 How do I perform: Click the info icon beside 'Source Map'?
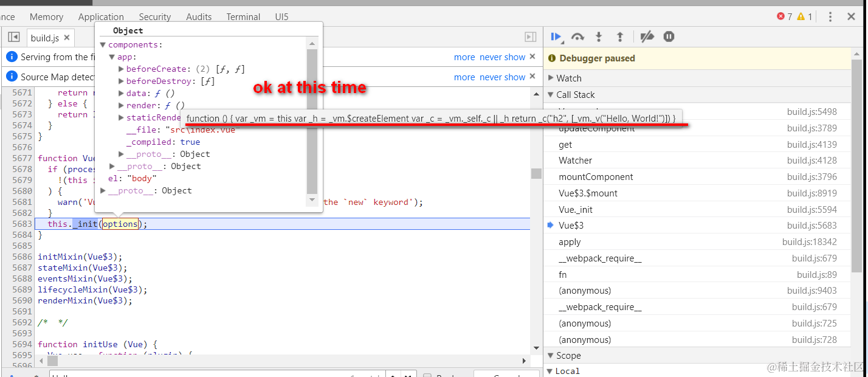pos(12,77)
